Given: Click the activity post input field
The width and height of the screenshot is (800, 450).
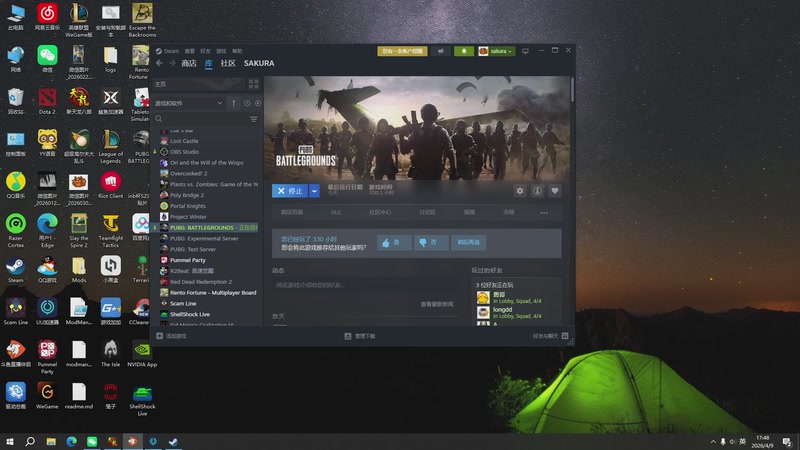Looking at the screenshot, I should click(x=364, y=285).
